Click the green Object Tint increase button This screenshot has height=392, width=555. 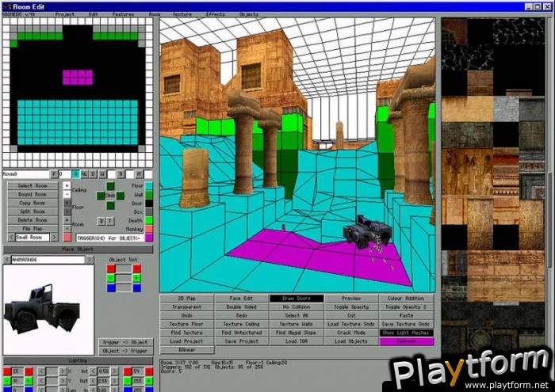(x=137, y=278)
